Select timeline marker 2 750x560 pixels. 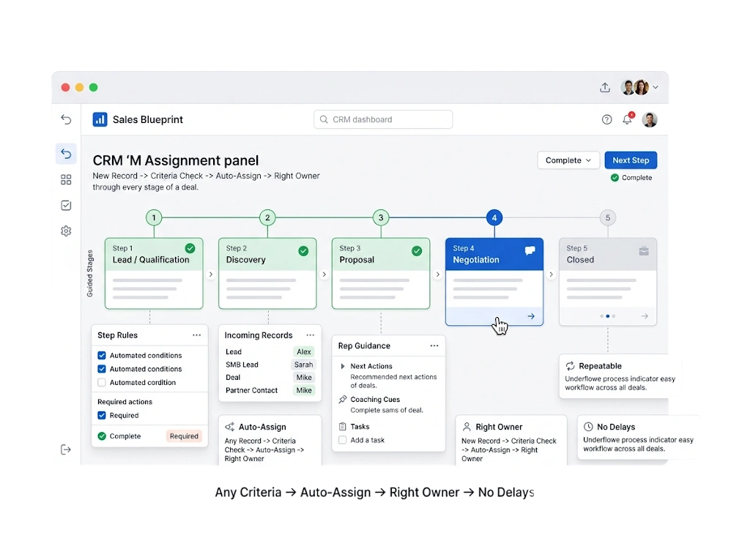tap(267, 217)
